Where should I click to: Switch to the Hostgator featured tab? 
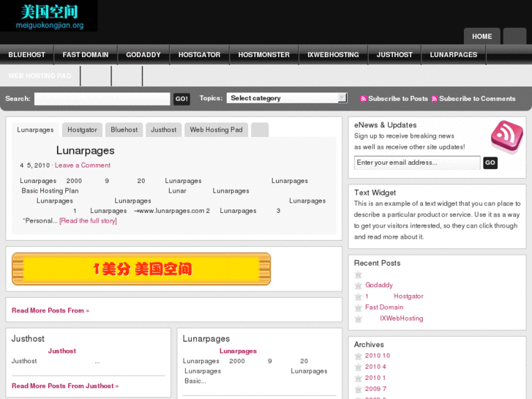(x=82, y=130)
